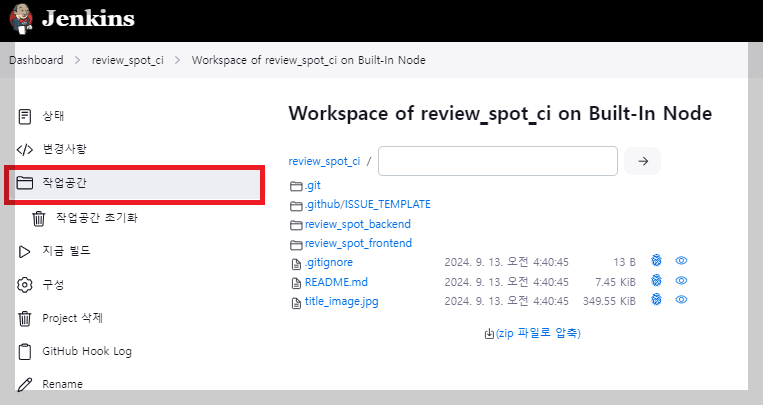Image resolution: width=763 pixels, height=405 pixels.
Task: Open the .gitignore file
Action: [328, 262]
